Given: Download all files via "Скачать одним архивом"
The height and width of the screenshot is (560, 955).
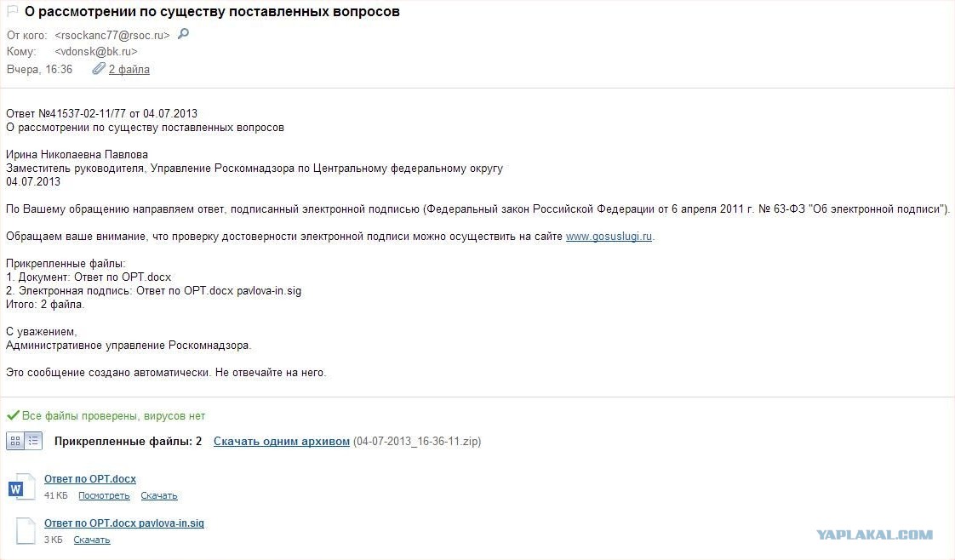Looking at the screenshot, I should point(281,442).
